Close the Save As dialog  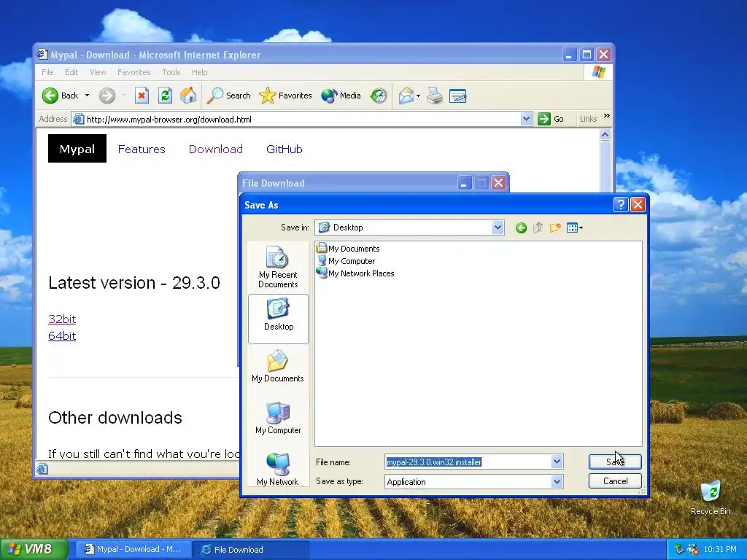[x=638, y=205]
